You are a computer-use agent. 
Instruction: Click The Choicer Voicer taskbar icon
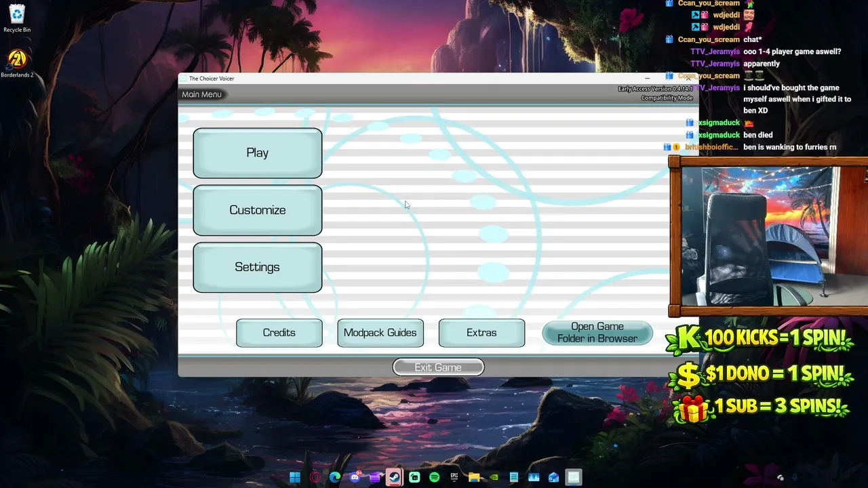click(x=574, y=477)
